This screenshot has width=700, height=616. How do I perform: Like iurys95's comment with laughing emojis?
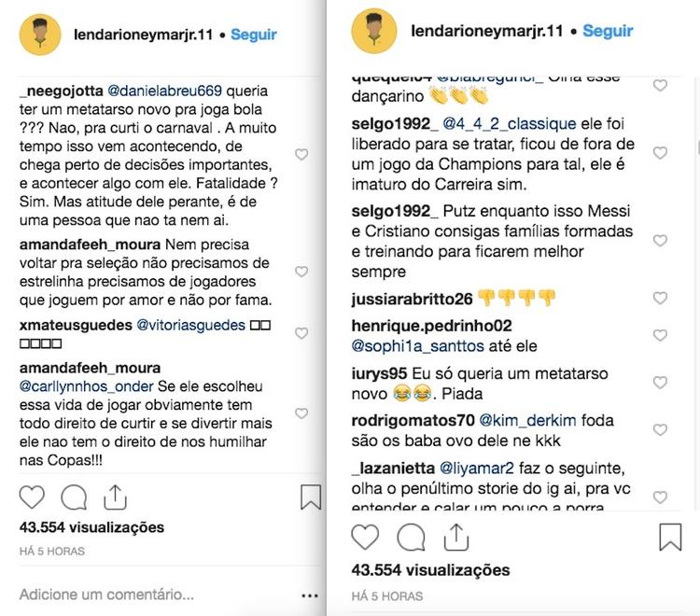pyautogui.click(x=660, y=381)
